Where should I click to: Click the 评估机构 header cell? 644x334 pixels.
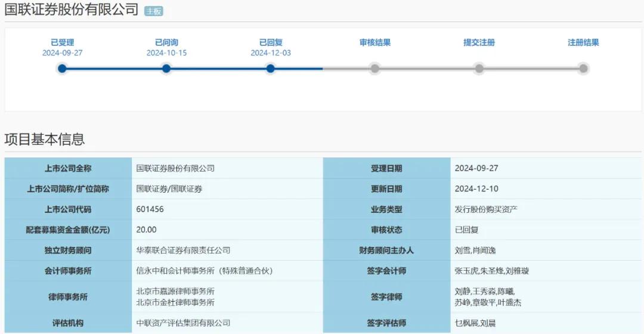click(x=68, y=323)
